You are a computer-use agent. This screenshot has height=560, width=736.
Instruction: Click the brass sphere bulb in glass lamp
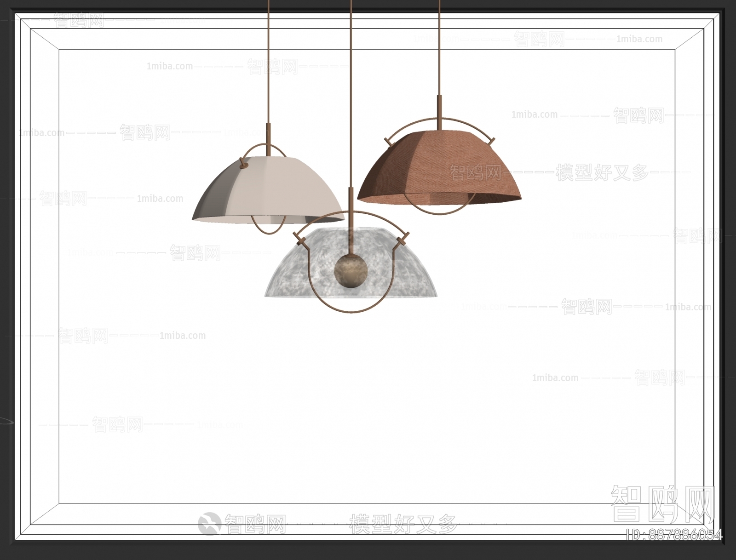[351, 271]
